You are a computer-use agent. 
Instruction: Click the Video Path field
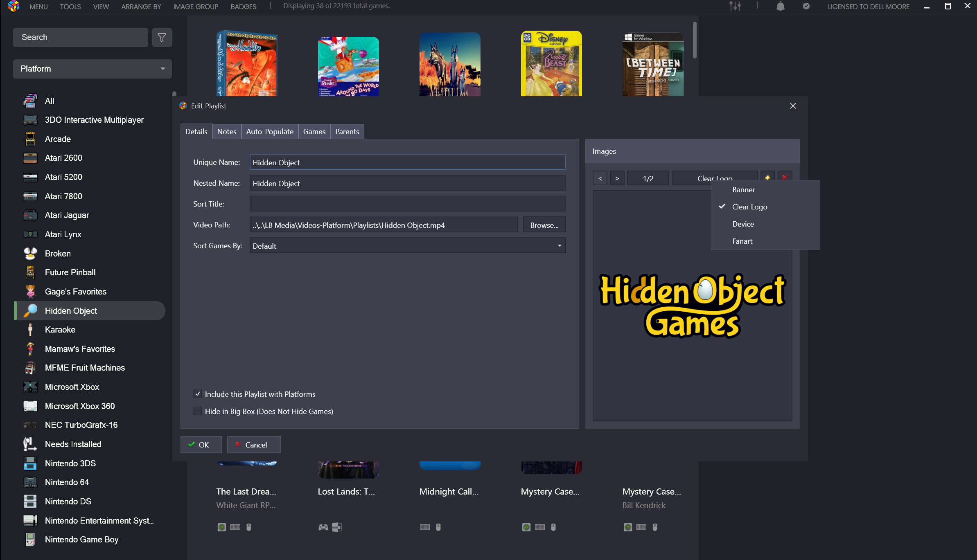click(x=384, y=225)
